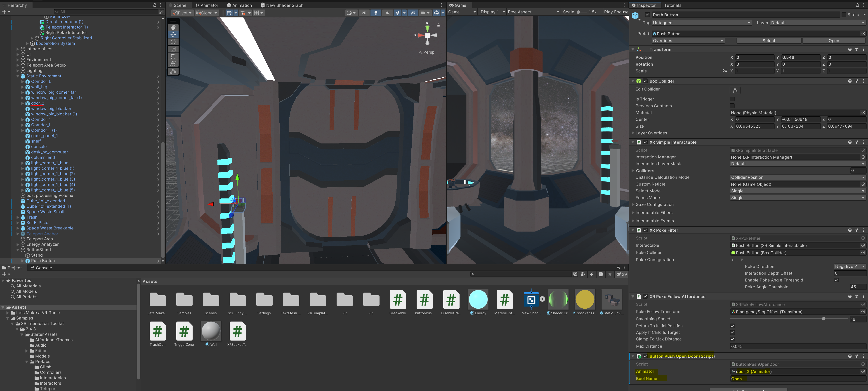Click Edit Collider icon button
Screen dimensions: 868x391
point(735,91)
